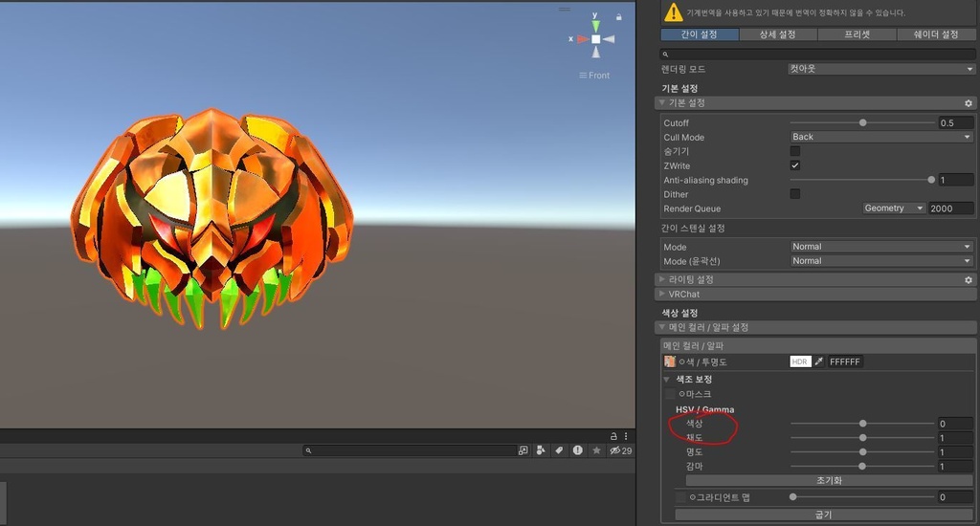Switch to the 쉐이더 설정 tab

coord(936,34)
